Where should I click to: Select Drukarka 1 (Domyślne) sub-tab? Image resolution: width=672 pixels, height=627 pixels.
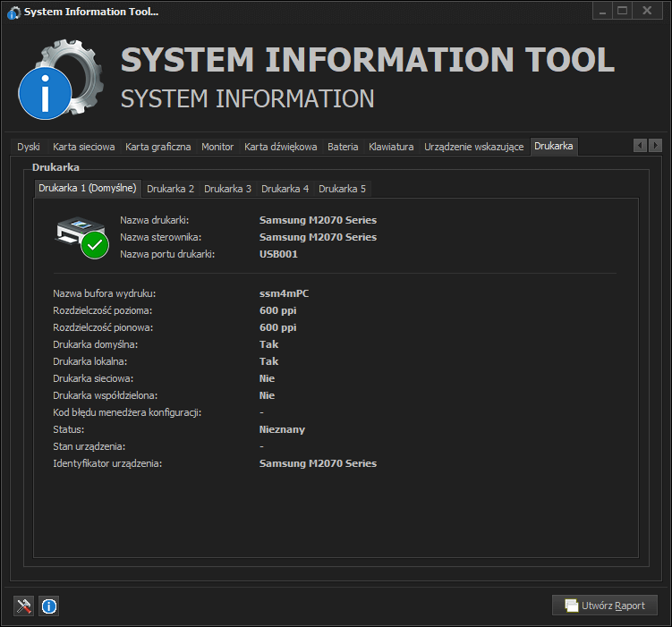88,188
